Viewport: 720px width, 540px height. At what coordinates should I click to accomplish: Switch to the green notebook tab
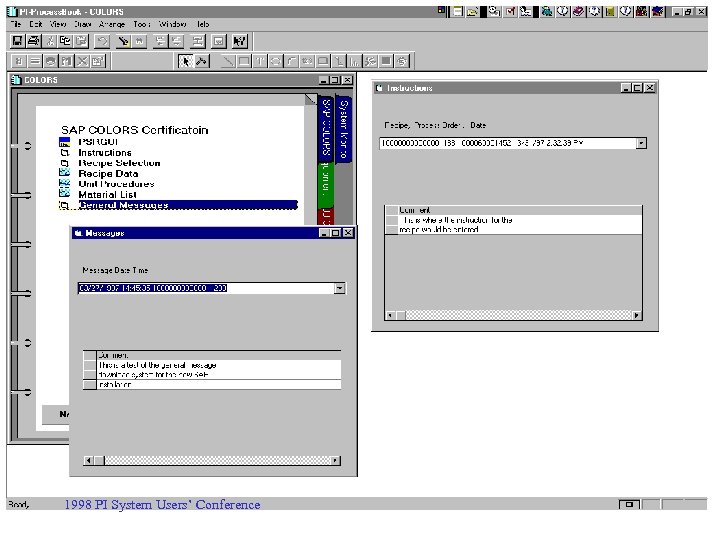[326, 185]
